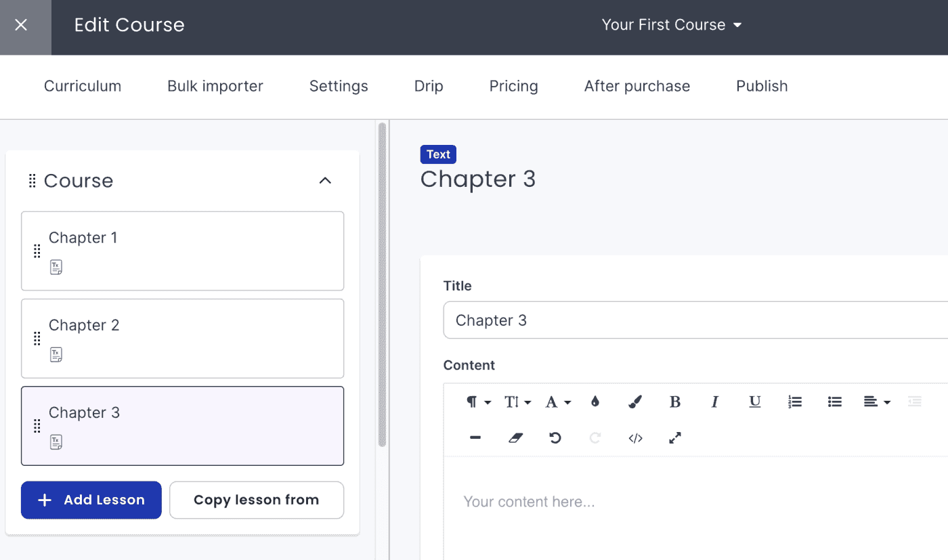The width and height of the screenshot is (948, 560).
Task: Click the Title input field
Action: (x=695, y=320)
